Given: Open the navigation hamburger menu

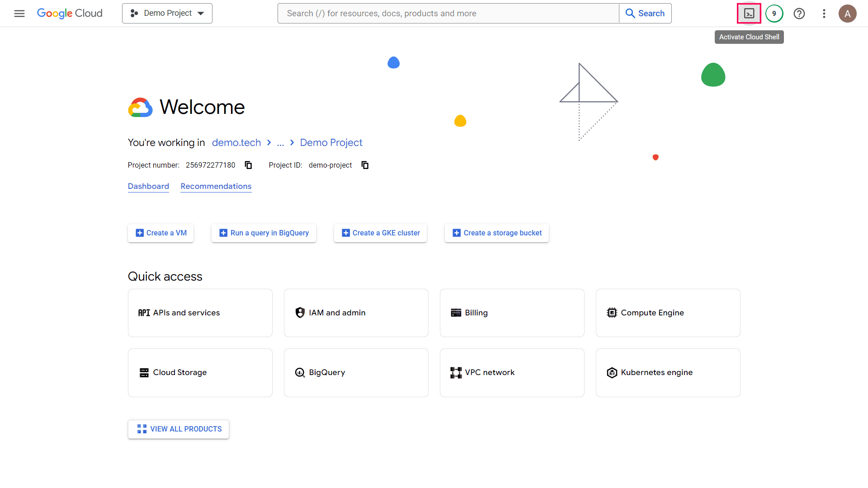Looking at the screenshot, I should 19,13.
